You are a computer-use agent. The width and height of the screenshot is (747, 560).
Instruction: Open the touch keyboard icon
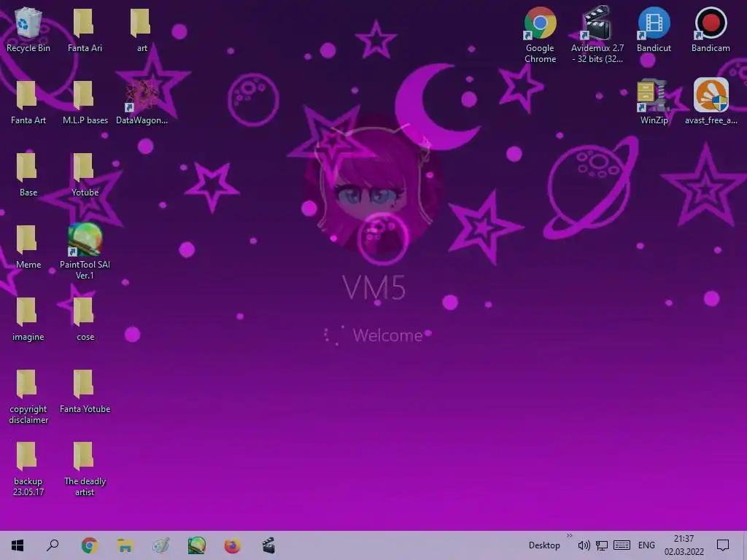point(622,545)
